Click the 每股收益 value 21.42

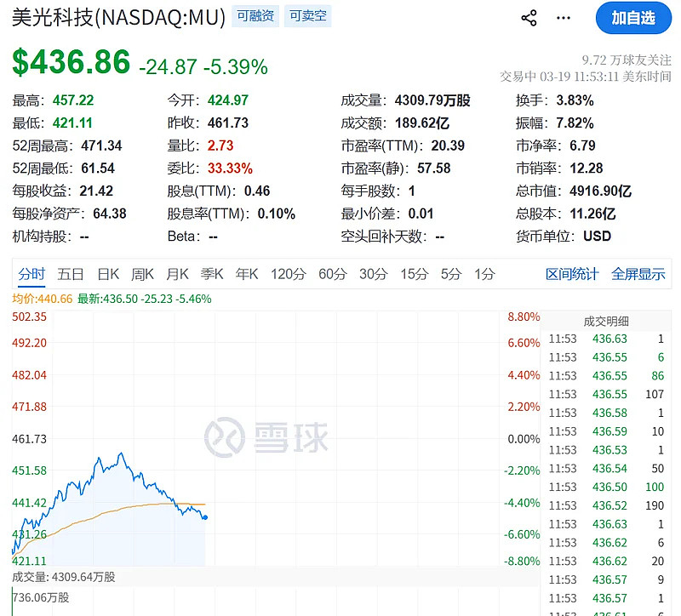pos(96,191)
